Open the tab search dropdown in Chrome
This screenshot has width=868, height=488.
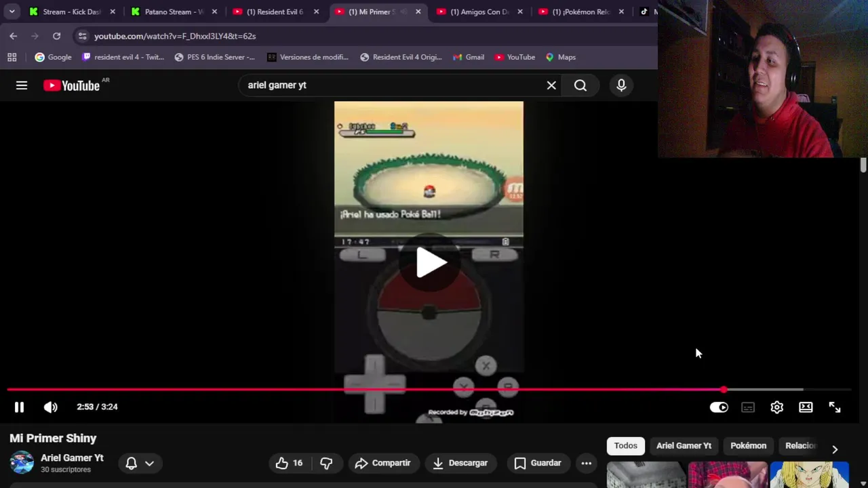tap(12, 12)
